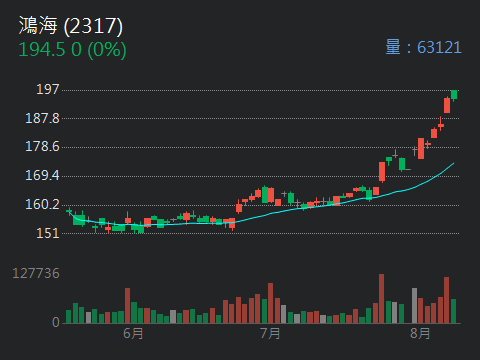Click the 151 price axis label

click(x=48, y=233)
